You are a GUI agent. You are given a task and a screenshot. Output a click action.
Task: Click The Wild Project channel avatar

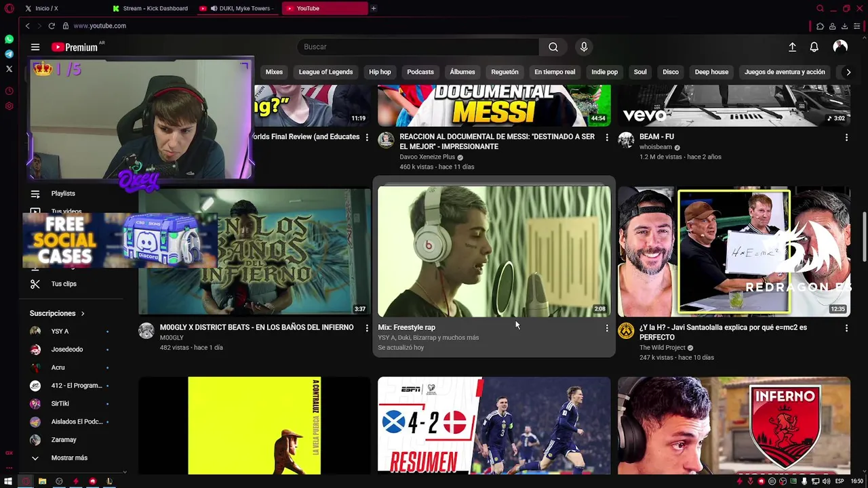coord(626,331)
